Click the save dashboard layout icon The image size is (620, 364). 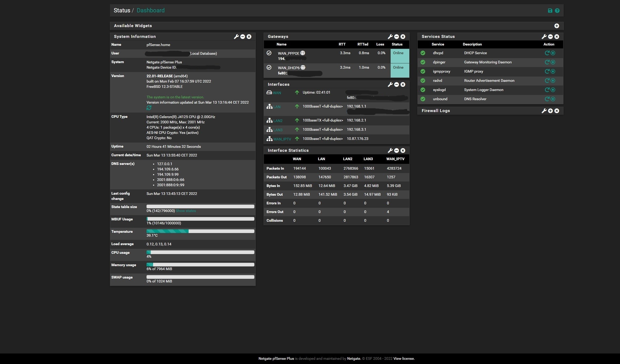tap(550, 11)
